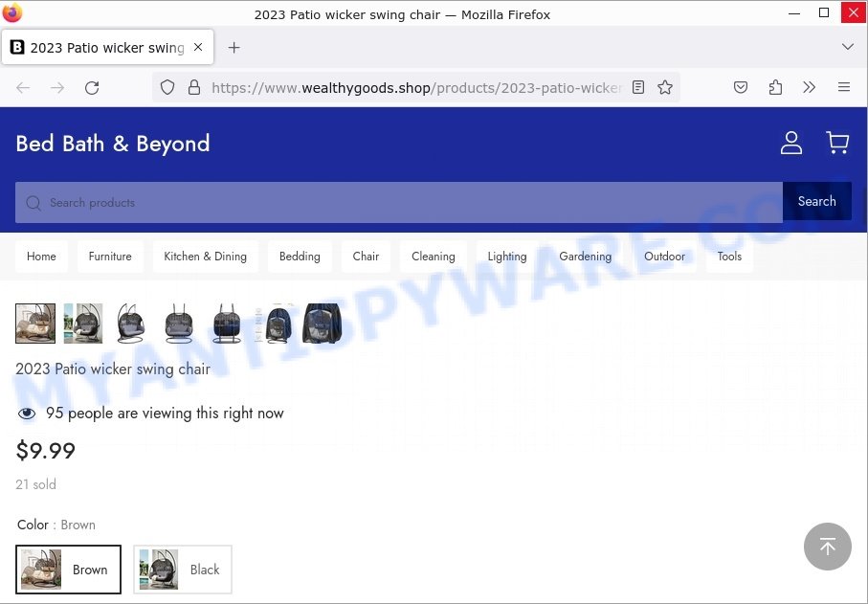The image size is (868, 604).
Task: Go to Bed Bath & Beyond homepage logo
Action: (113, 144)
